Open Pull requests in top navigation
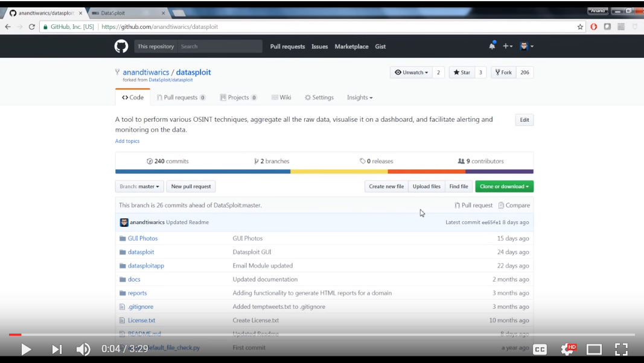The width and height of the screenshot is (644, 363). tap(287, 47)
